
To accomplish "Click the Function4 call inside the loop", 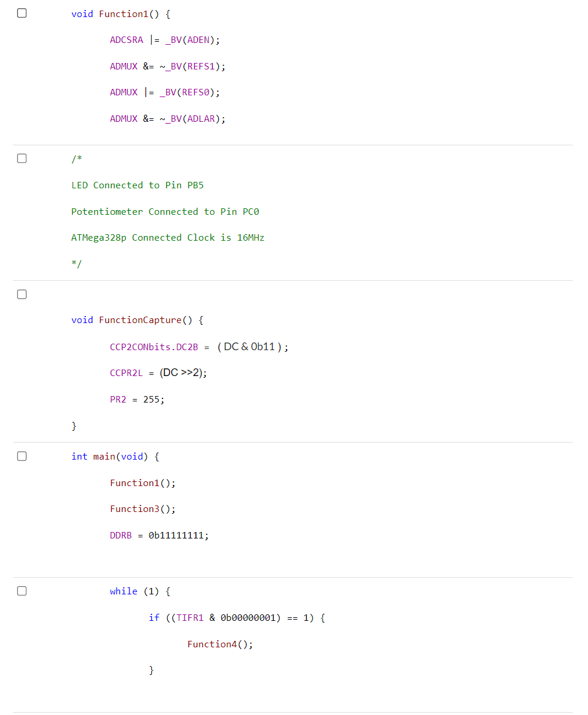I will (220, 644).
